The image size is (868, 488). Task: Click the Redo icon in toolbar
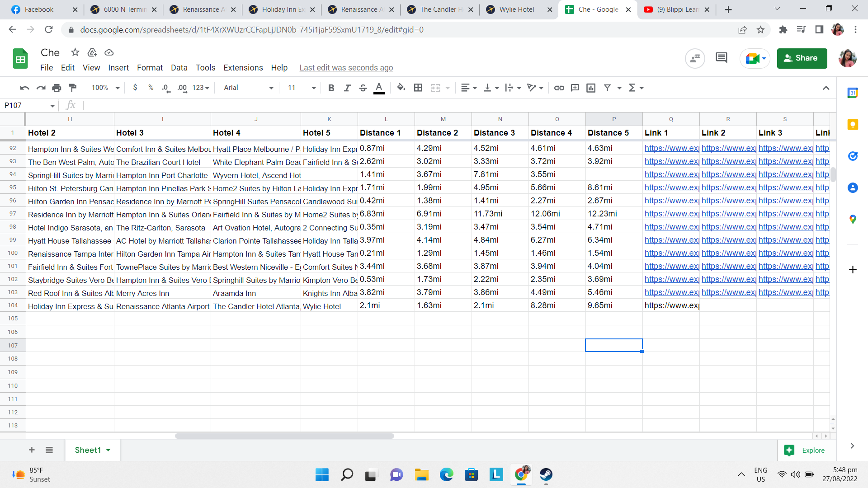coord(41,88)
